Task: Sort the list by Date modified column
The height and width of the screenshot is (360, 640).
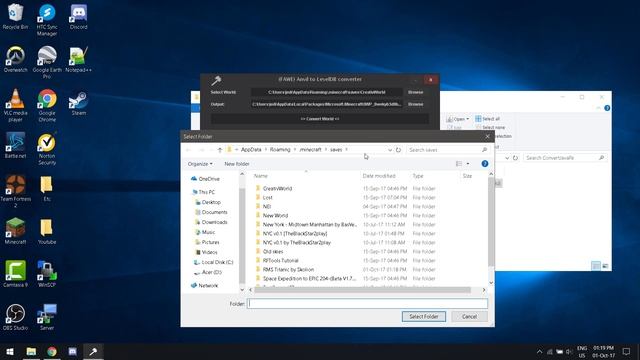Action: pyautogui.click(x=379, y=176)
